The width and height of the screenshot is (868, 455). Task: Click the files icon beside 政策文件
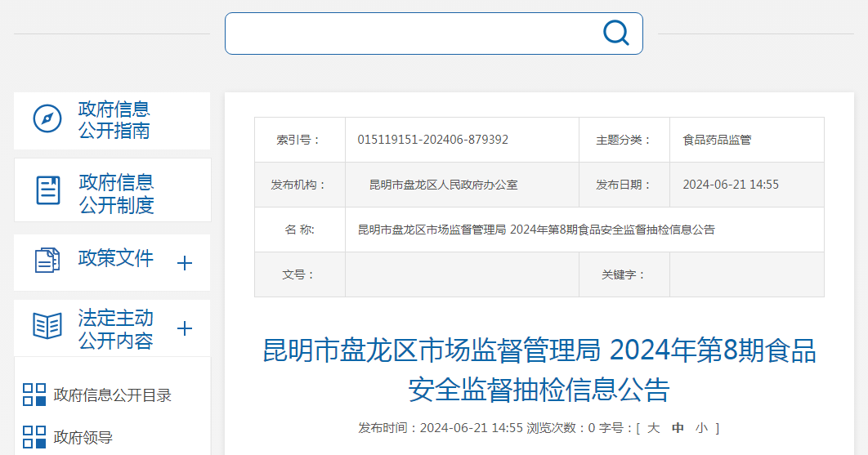(x=47, y=260)
